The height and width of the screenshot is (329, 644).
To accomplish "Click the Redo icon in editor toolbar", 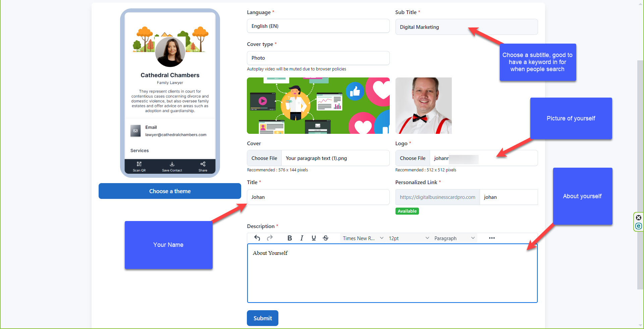I will tap(270, 238).
